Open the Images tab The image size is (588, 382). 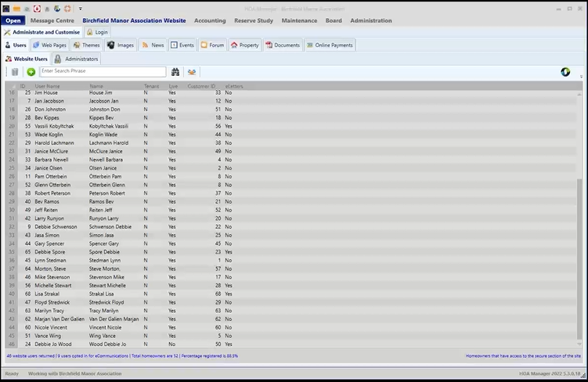click(121, 45)
